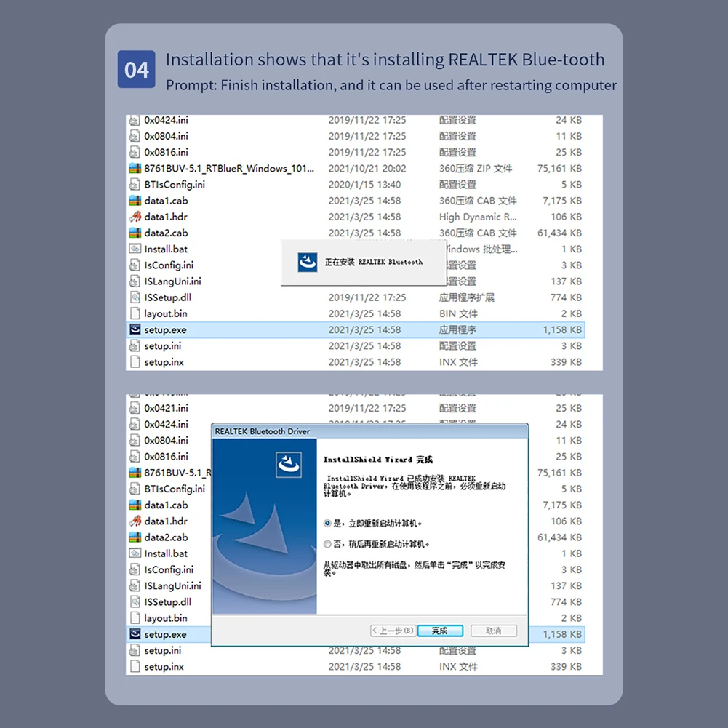Click the BTIsConfig.ini icon in upper file list

[135, 185]
